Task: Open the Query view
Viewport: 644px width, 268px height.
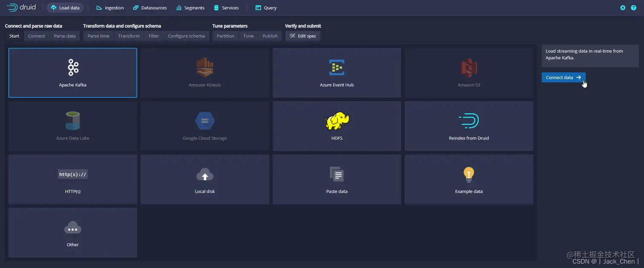Action: tap(266, 8)
